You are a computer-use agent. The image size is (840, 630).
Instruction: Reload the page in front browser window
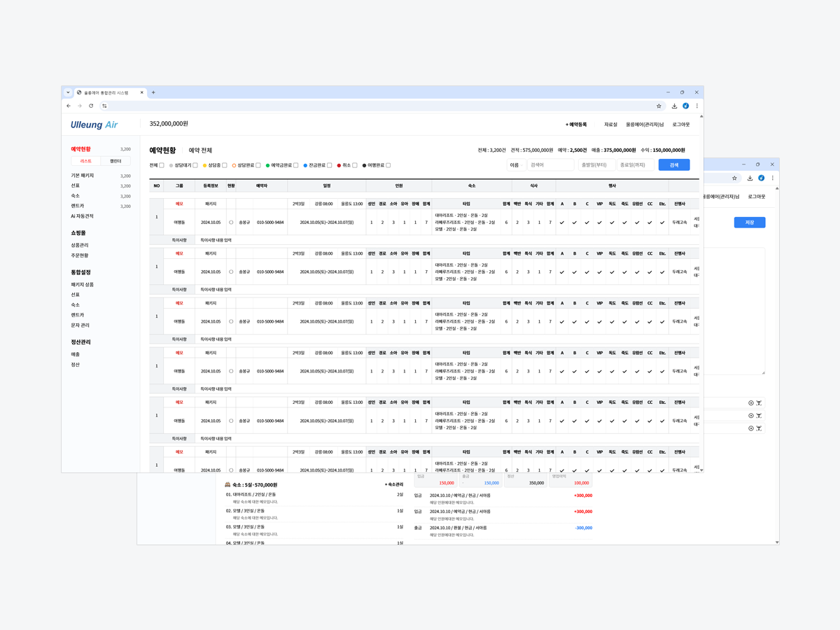click(91, 106)
